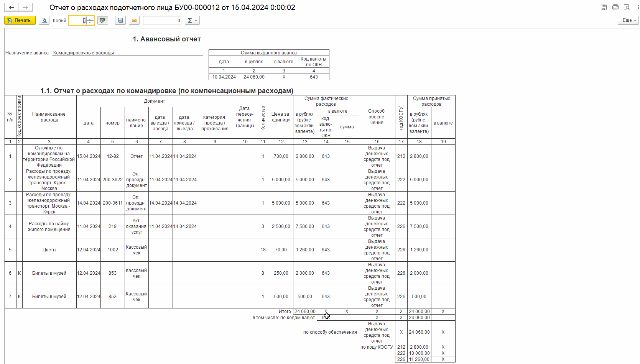The image size is (640, 364).
Task: Click the sum value field showing 0
Action: 162,20
